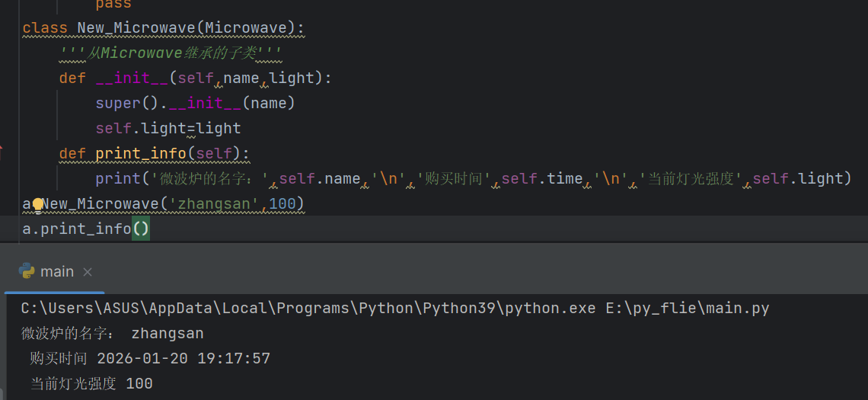Click the timestamp 2026-01-20 19:17:57 output

183,358
